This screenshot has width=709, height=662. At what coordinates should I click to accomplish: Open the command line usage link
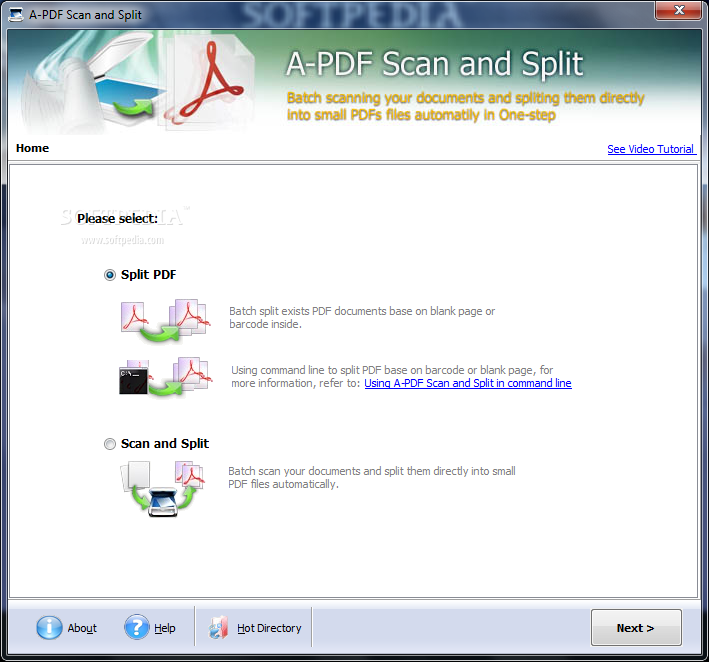tap(468, 383)
